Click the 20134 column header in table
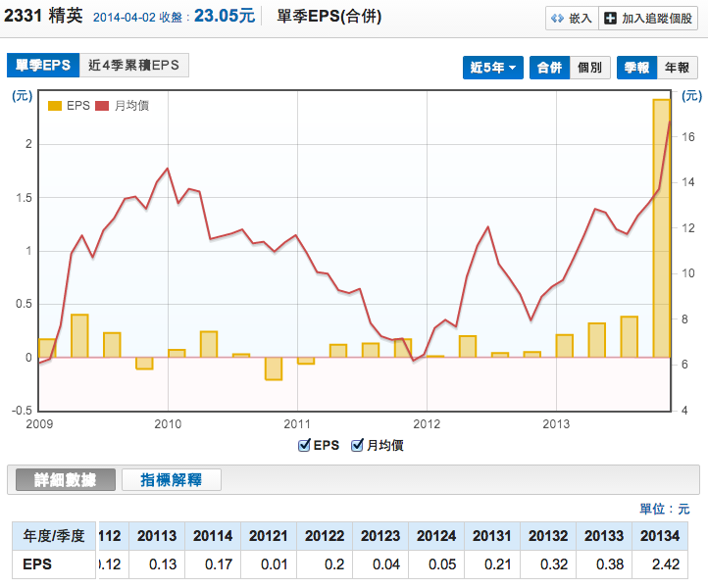708x588 pixels. [661, 536]
